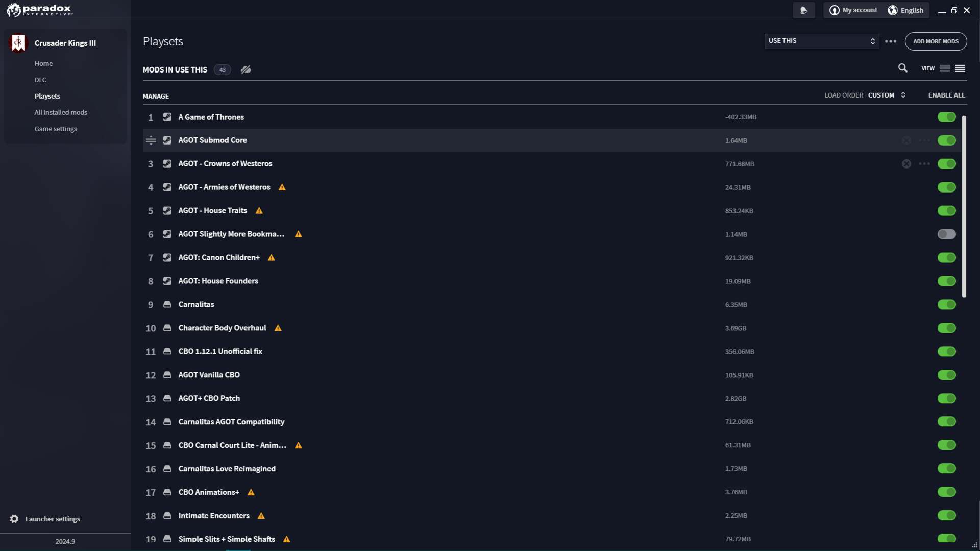Click Steam icon beside AGOT: House Founders

[x=167, y=281]
